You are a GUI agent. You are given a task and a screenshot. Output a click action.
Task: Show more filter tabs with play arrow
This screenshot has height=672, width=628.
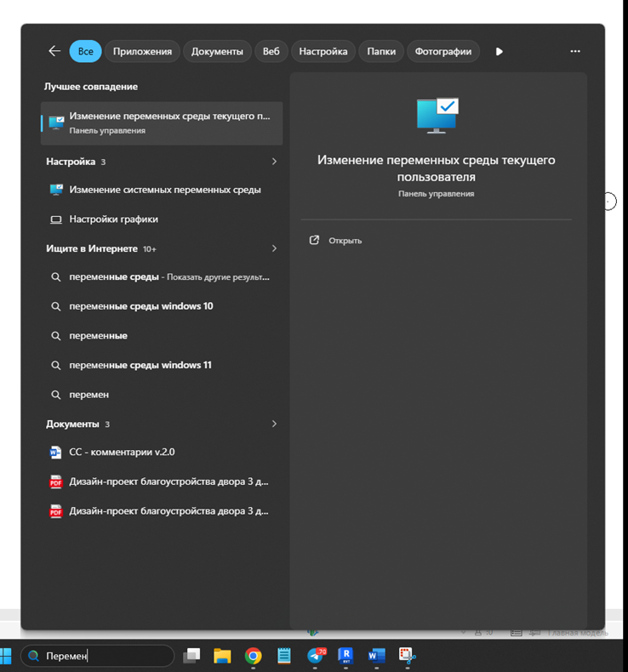click(499, 51)
